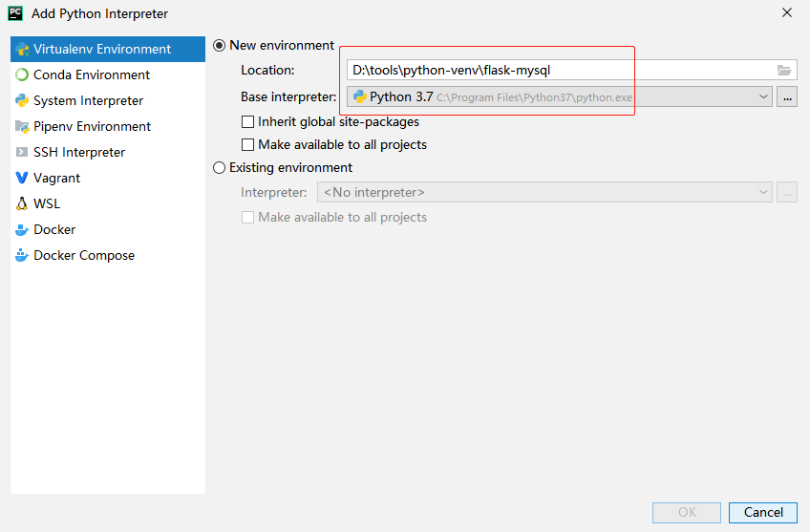Click the PyCharm logo in title bar
The width and height of the screenshot is (810, 532).
(15, 13)
